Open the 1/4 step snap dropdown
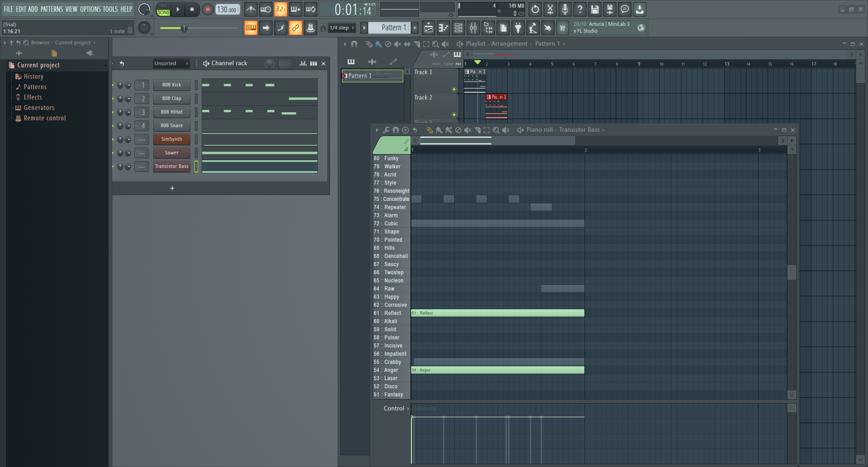868x467 pixels. 342,28
